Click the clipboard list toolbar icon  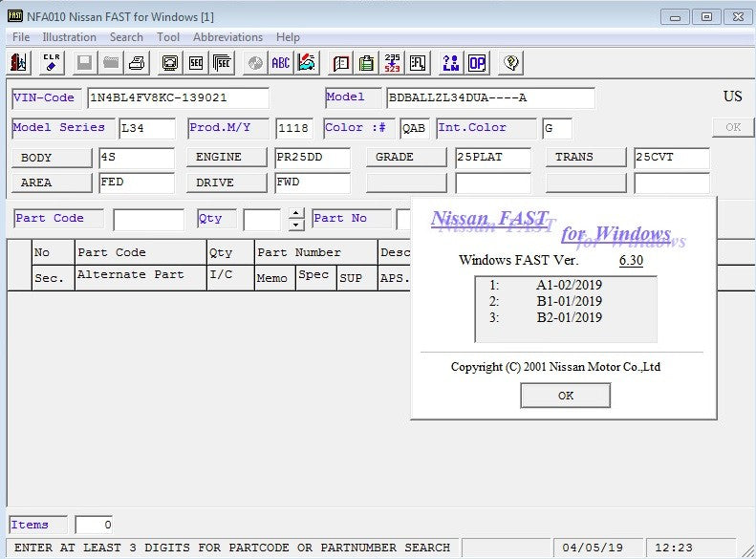(366, 63)
